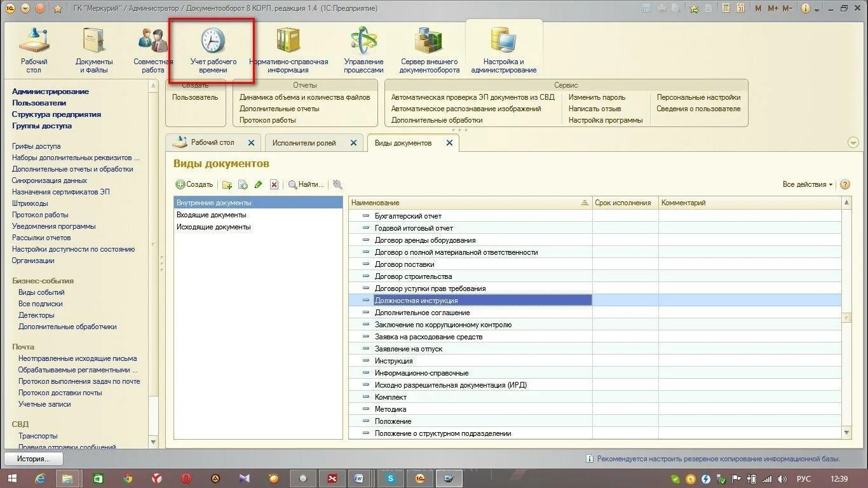Viewport: 868px width, 488px height.
Task: Select the Должностная инструкция row
Action: 595,301
